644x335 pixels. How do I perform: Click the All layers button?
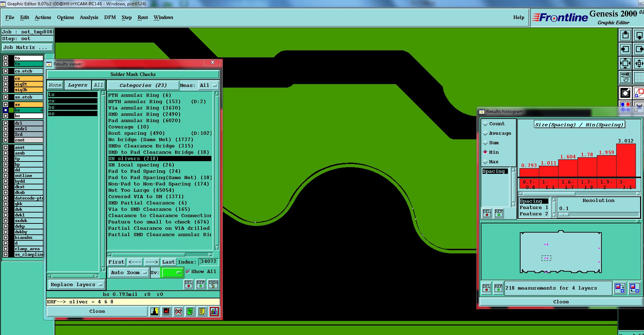click(x=98, y=85)
